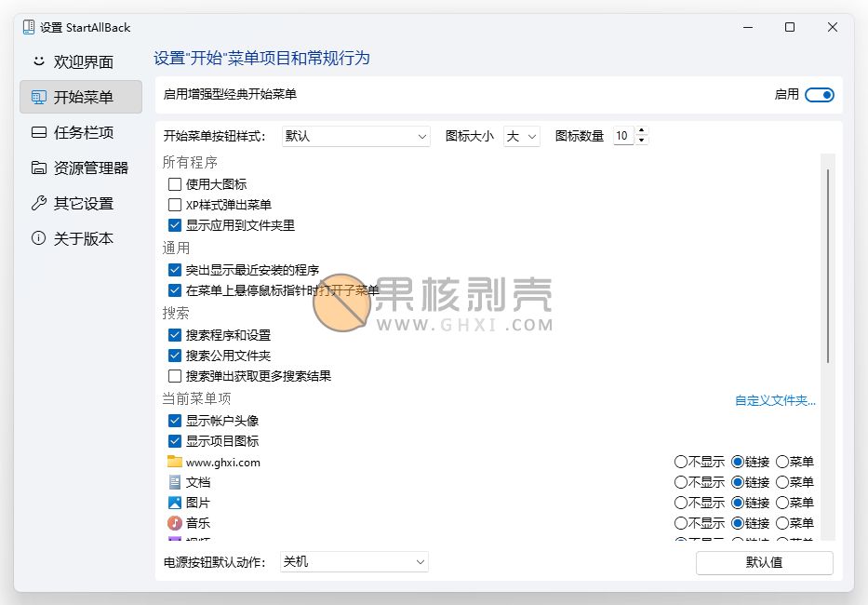Image resolution: width=868 pixels, height=605 pixels.
Task: Enable the 使用大图标 checkbox
Action: 174,184
